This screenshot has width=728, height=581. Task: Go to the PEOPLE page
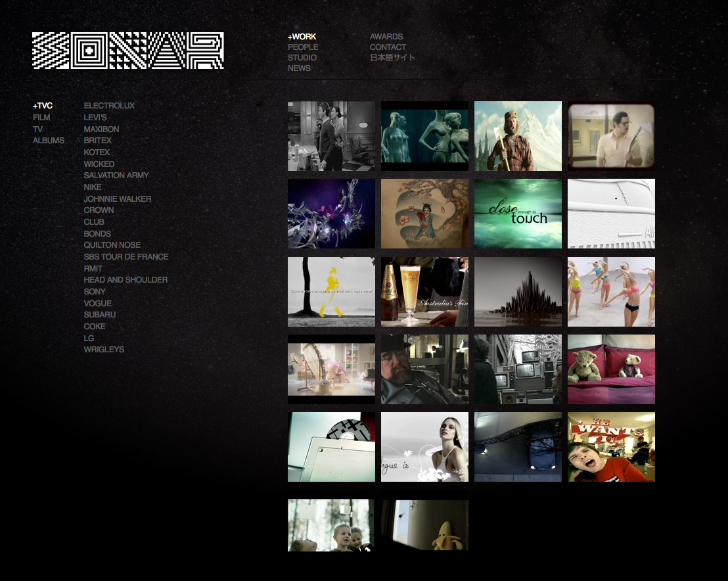[x=303, y=47]
